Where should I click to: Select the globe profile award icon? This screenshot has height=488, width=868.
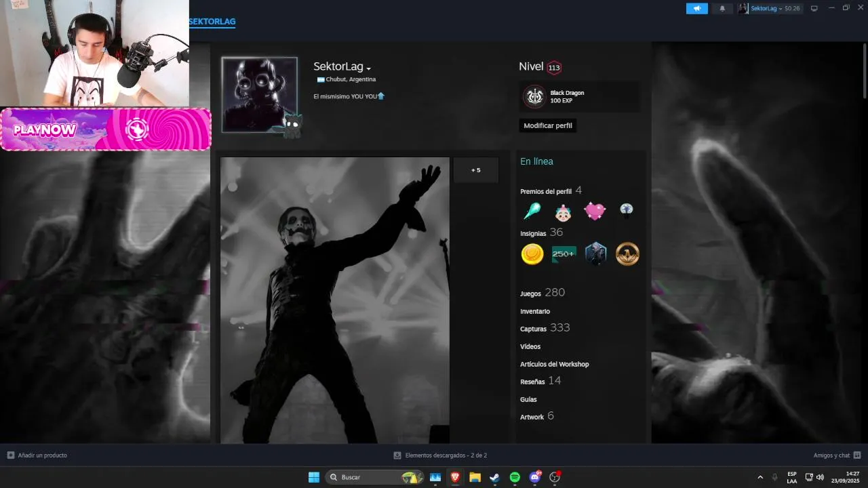point(626,211)
